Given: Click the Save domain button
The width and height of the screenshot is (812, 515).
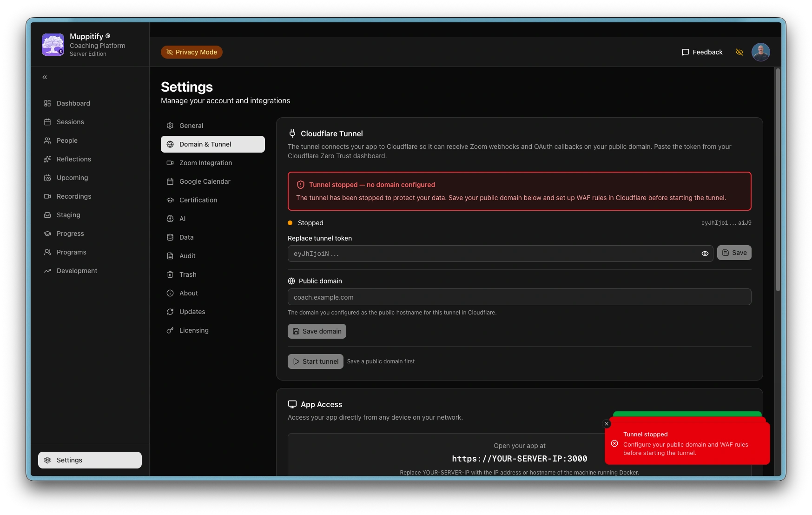Looking at the screenshot, I should click(x=317, y=331).
